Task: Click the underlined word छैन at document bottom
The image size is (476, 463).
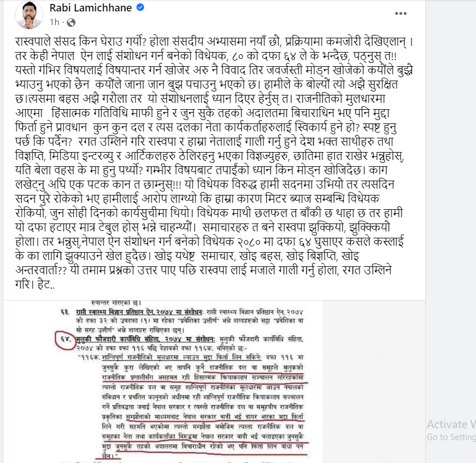Action: [x=109, y=456]
